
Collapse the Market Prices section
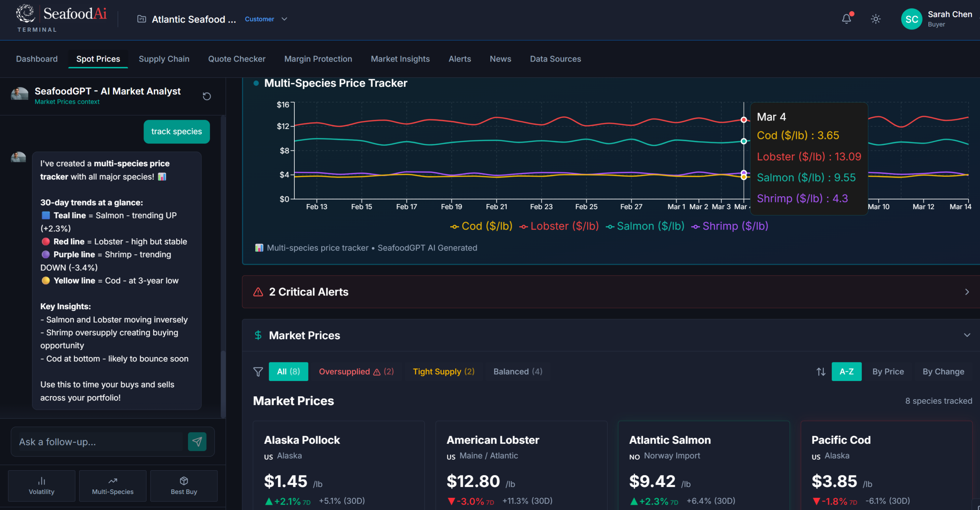click(967, 335)
